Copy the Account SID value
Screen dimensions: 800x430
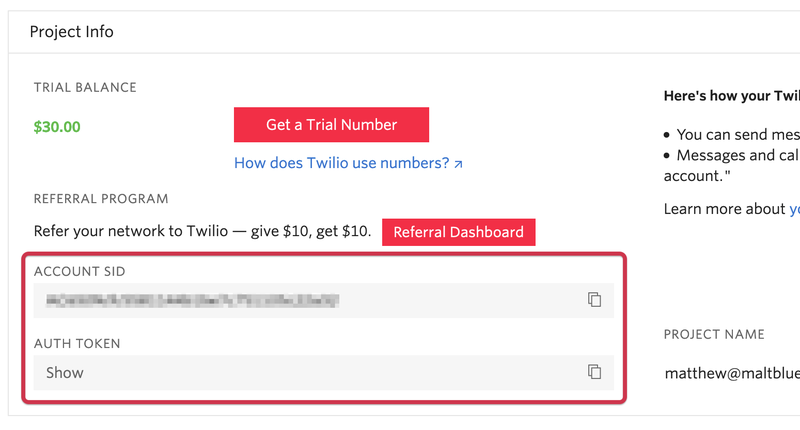pyautogui.click(x=594, y=300)
